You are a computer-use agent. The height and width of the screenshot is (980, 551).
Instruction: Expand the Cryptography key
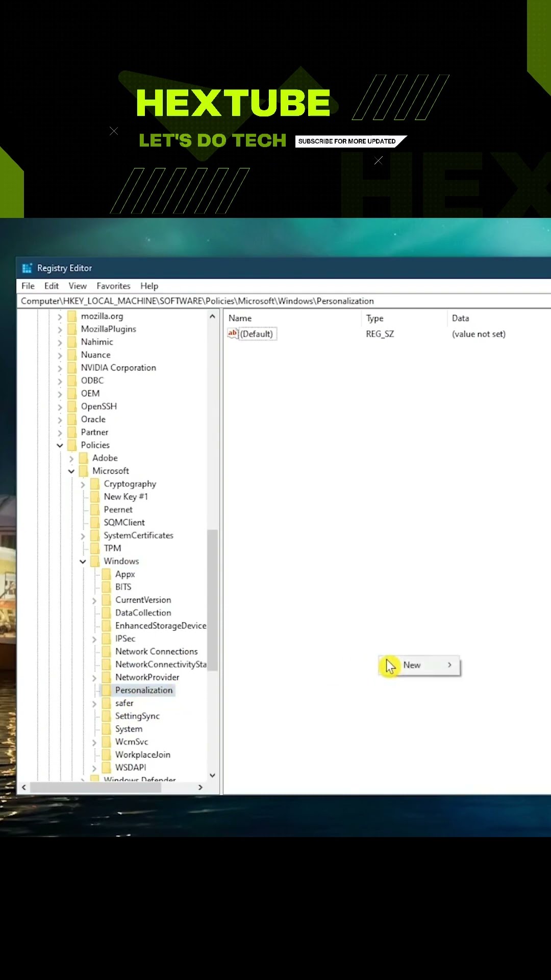click(83, 484)
